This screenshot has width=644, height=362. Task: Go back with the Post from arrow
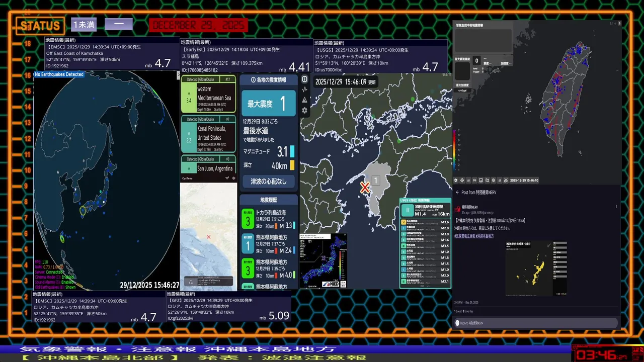(x=457, y=192)
